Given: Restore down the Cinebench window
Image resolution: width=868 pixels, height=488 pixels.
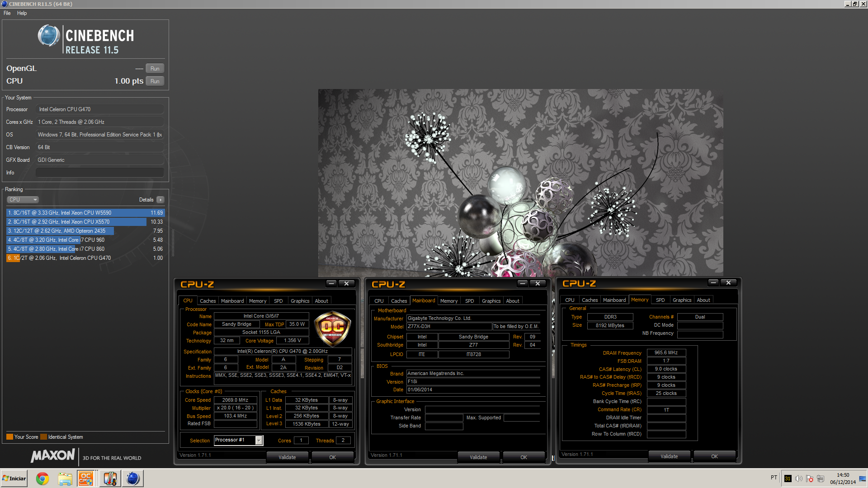Looking at the screenshot, I should 855,4.
